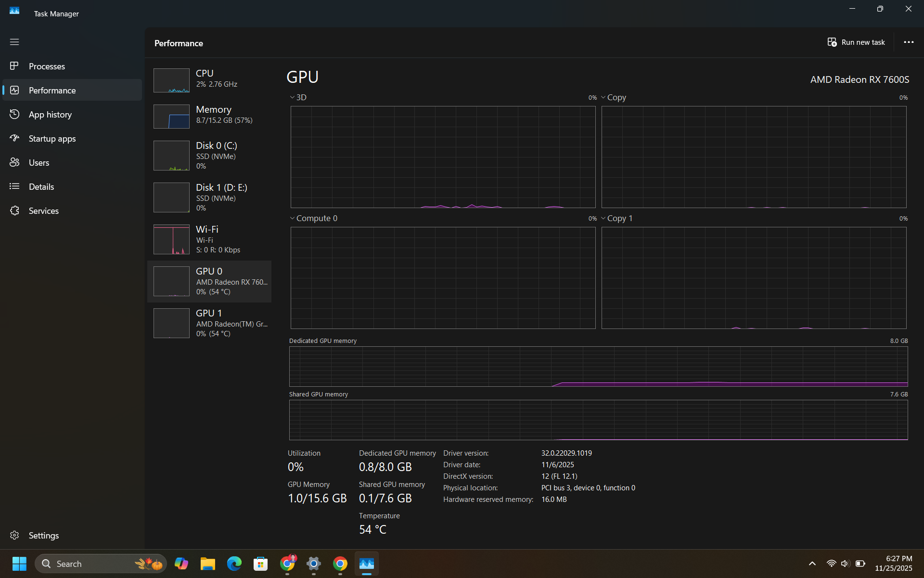Screen dimensions: 924x578
Task: Open the three-dots more options menu
Action: point(908,42)
